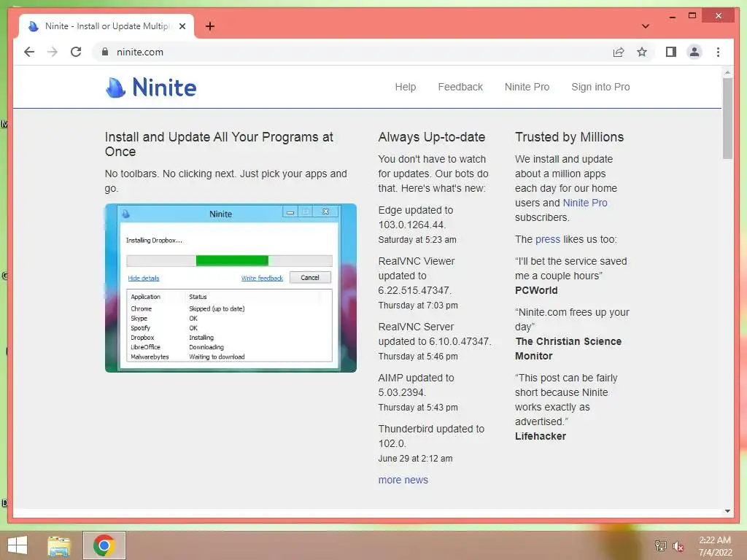
Task: Close the Ninite tab
Action: [x=182, y=26]
